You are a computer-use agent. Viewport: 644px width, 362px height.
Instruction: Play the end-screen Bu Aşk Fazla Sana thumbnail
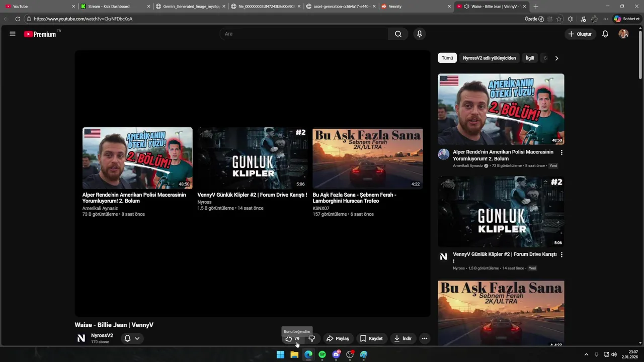click(x=368, y=158)
